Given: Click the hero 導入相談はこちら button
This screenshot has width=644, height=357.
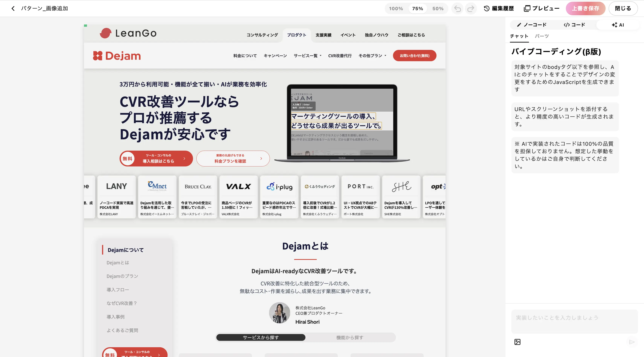Looking at the screenshot, I should coord(156,158).
